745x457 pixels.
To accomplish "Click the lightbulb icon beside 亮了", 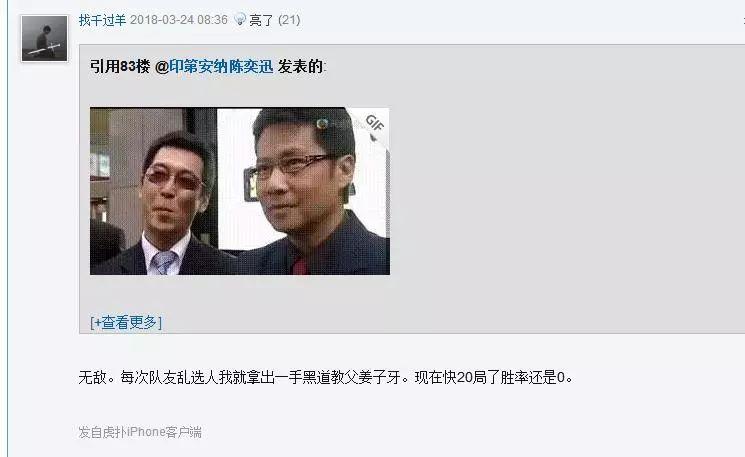I will 240,19.
